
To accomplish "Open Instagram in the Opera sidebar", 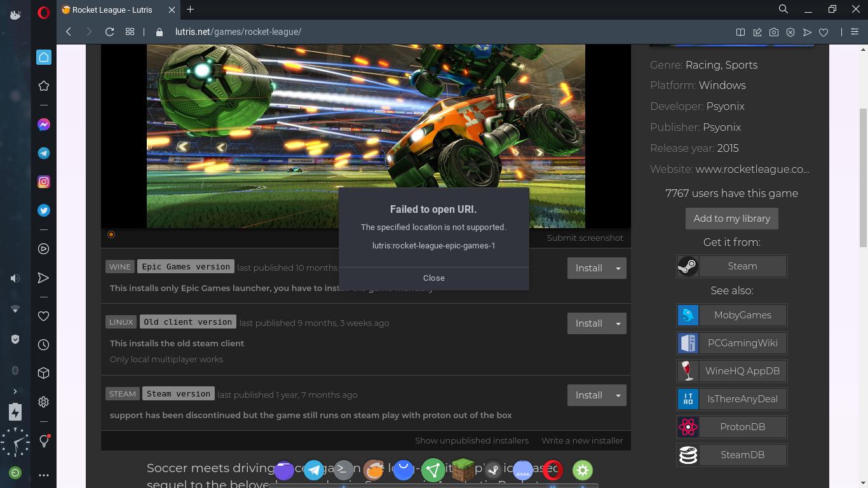I will pyautogui.click(x=43, y=182).
